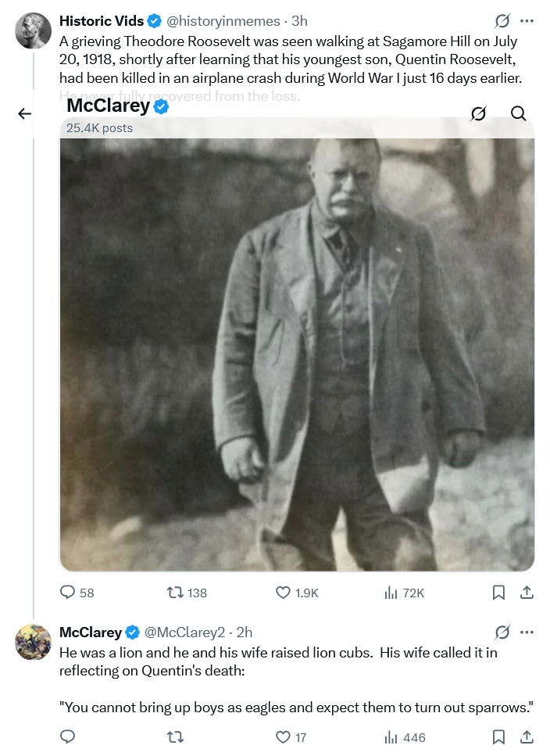Open the @McClarey2 profile link
Screen dimensions: 550x756
[x=184, y=632]
